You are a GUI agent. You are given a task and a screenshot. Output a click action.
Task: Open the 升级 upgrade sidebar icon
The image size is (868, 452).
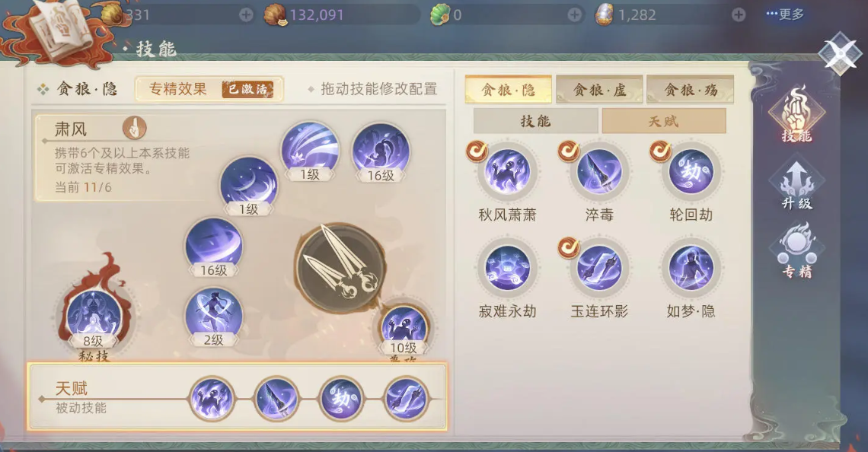coord(796,186)
